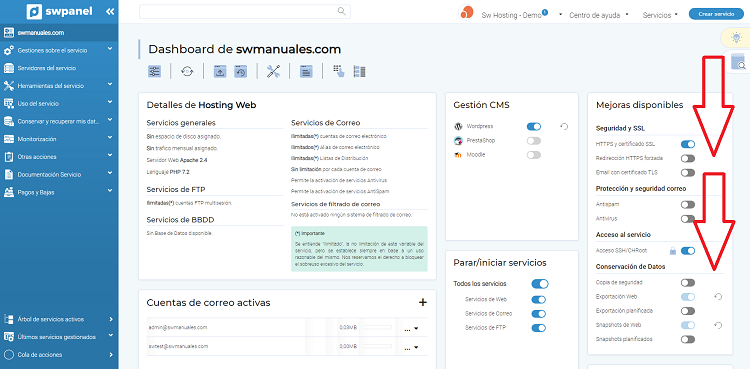
Task: Expand Gestiones sobre el servicio chevron
Action: [110, 49]
